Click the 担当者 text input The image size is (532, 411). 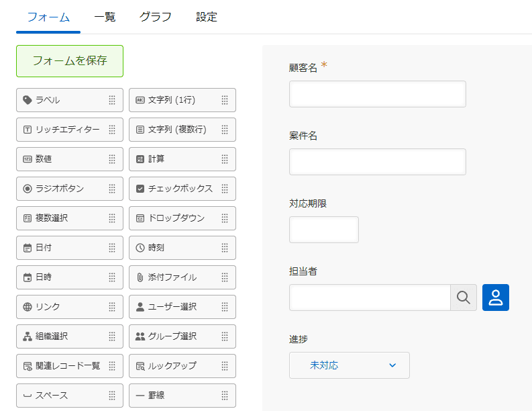pyautogui.click(x=370, y=298)
